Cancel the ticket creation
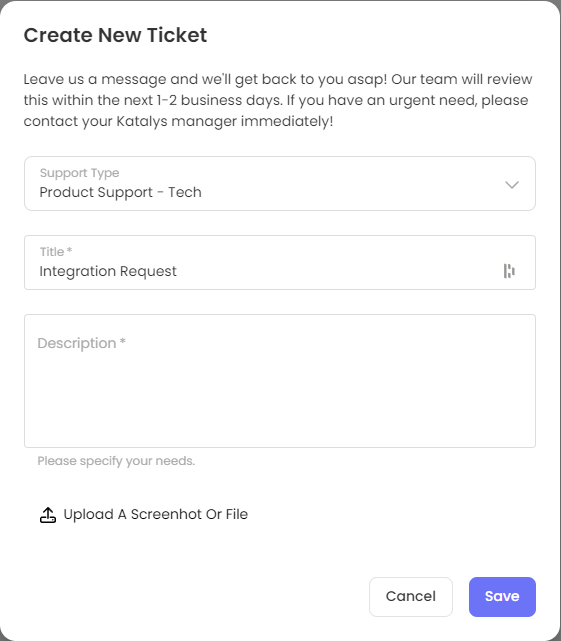The width and height of the screenshot is (561, 641). coord(411,596)
